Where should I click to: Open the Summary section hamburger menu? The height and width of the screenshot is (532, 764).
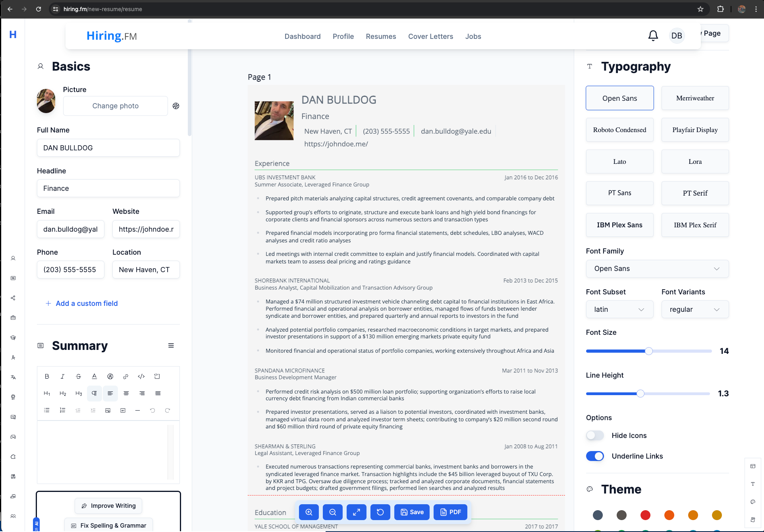[171, 346]
